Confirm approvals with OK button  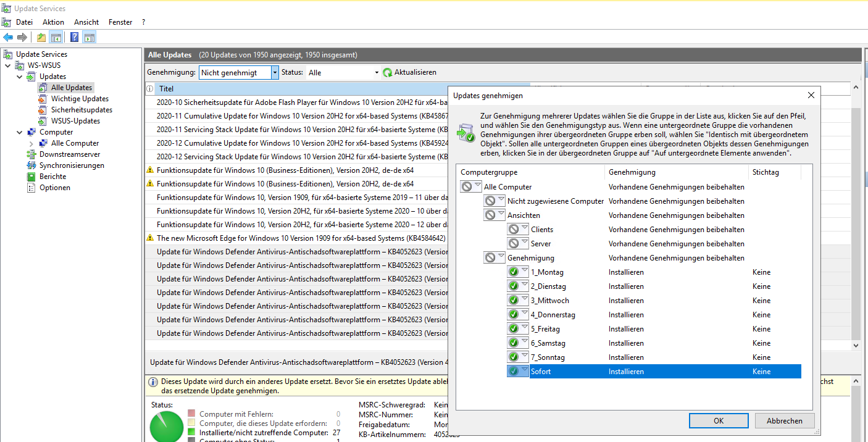(719, 420)
